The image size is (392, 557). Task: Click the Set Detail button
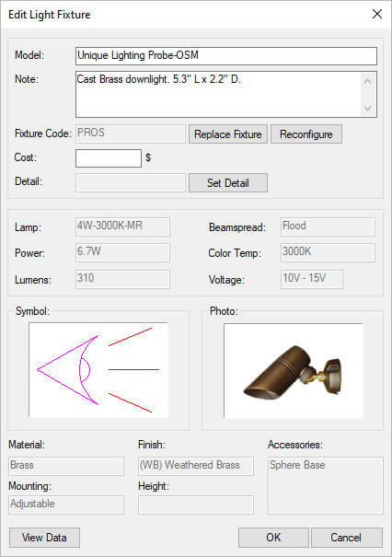228,182
